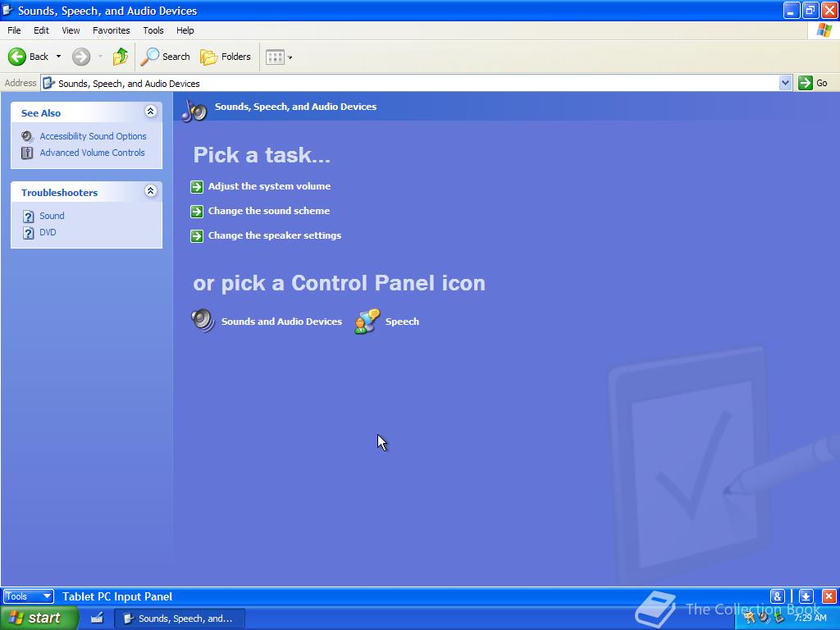Click the Advanced Volume Controls icon
The width and height of the screenshot is (840, 630).
pos(27,153)
